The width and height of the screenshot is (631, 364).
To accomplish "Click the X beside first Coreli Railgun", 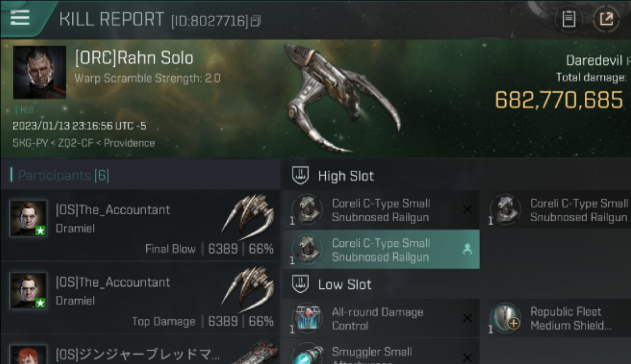I will point(467,210).
